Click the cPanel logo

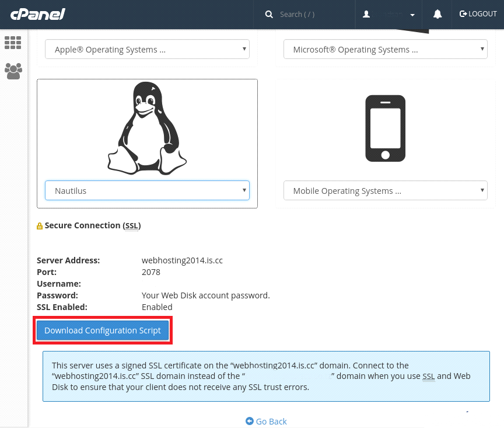pyautogui.click(x=37, y=13)
